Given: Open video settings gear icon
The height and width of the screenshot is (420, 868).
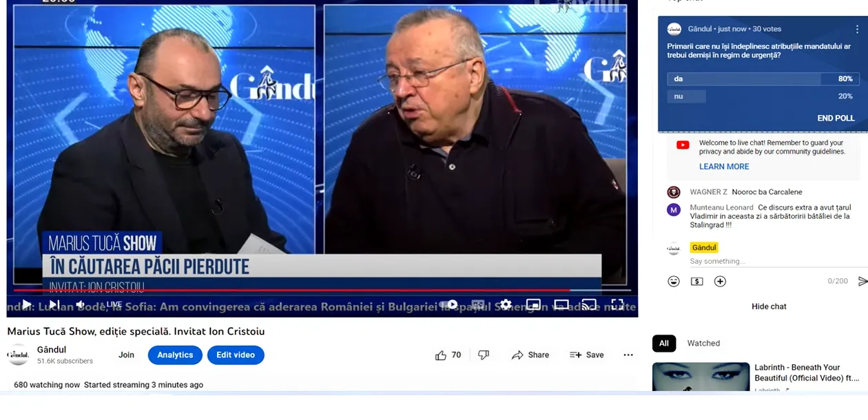Looking at the screenshot, I should click(506, 304).
